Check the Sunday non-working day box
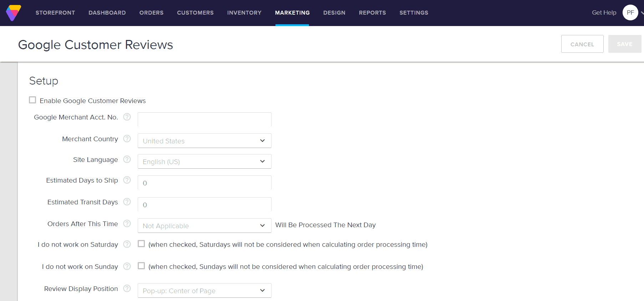Image resolution: width=644 pixels, height=301 pixels. point(141,266)
